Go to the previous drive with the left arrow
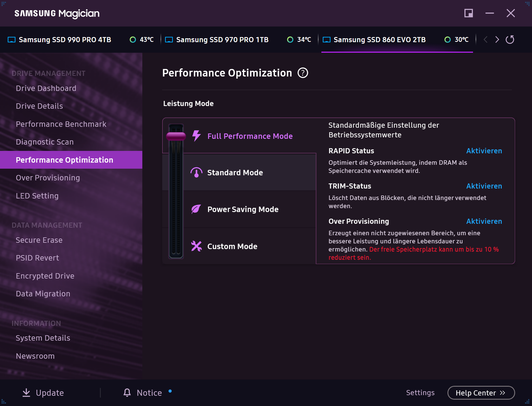Image resolution: width=532 pixels, height=406 pixels. point(485,39)
